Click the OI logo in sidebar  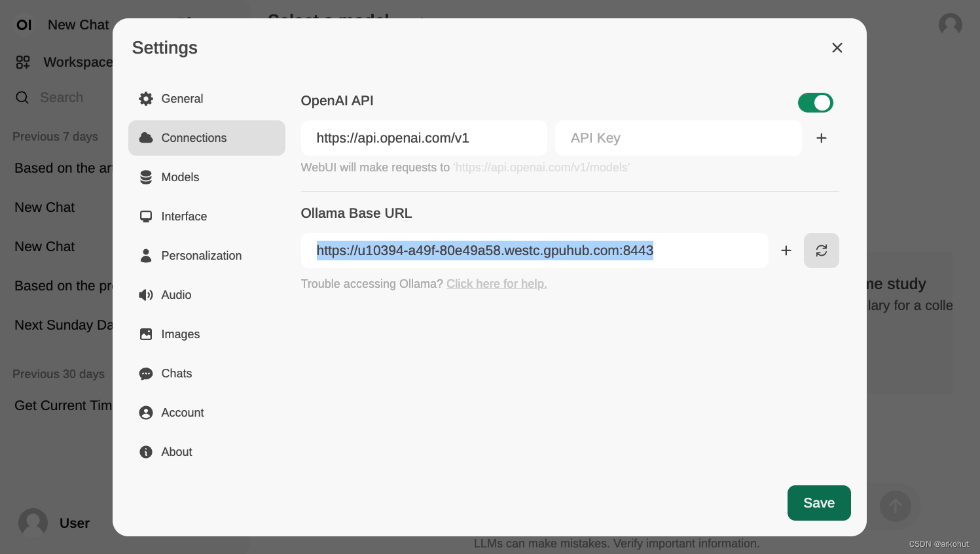click(x=24, y=25)
